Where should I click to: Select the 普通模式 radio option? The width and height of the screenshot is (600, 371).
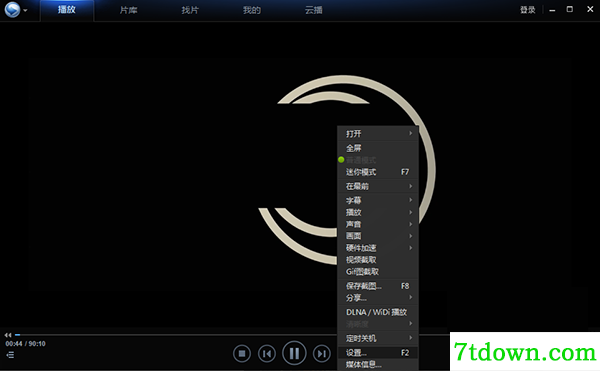(378, 160)
